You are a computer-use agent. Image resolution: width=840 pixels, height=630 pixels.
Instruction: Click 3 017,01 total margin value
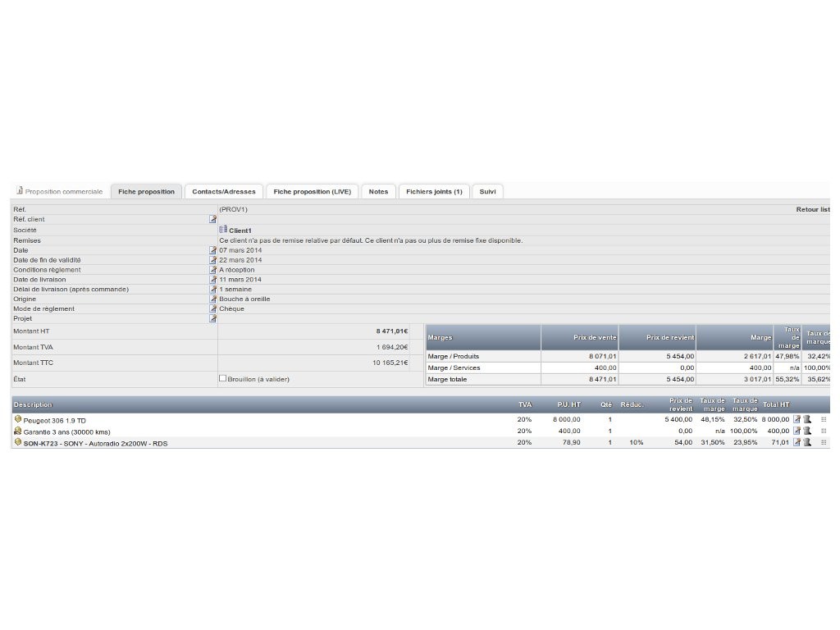tap(757, 379)
